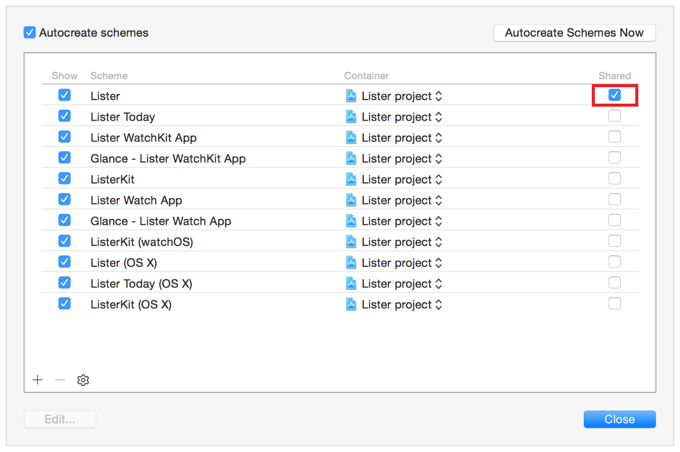Open Container dropdown for ListerKit (OS X)
This screenshot has height=452, width=680.
click(394, 304)
